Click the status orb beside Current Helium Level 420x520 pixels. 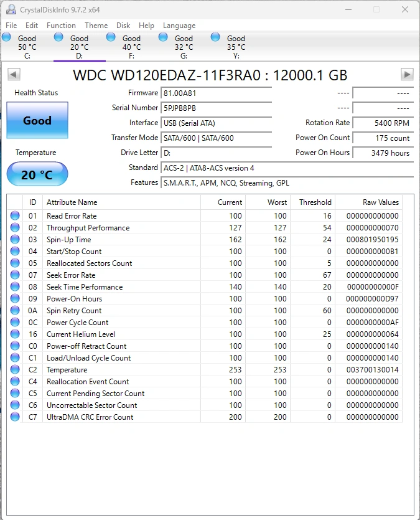pyautogui.click(x=15, y=334)
